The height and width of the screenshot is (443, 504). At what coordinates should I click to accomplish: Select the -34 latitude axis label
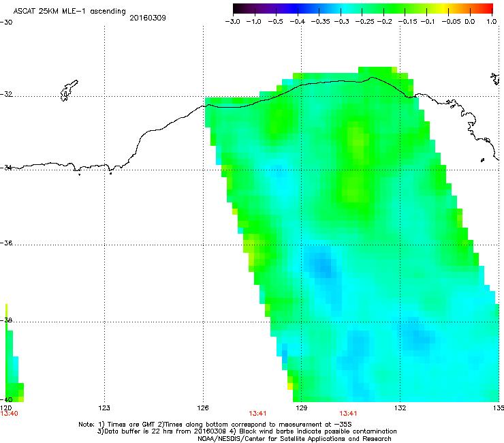(6, 168)
